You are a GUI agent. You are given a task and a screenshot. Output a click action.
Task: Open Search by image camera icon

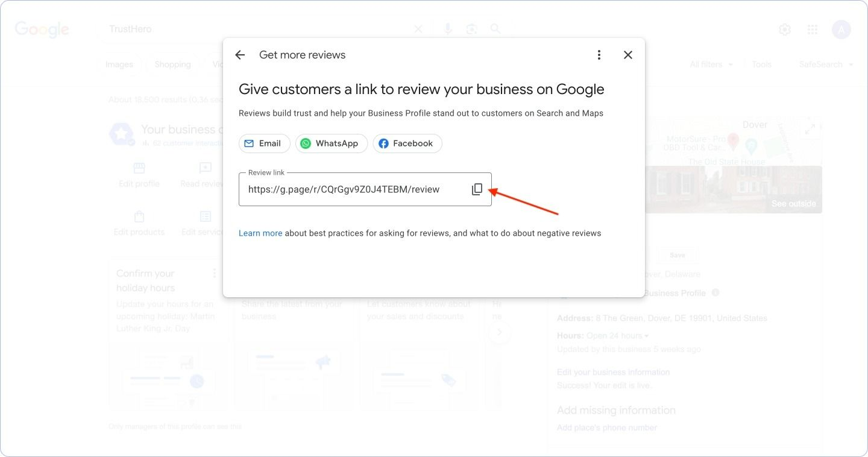[472, 29]
